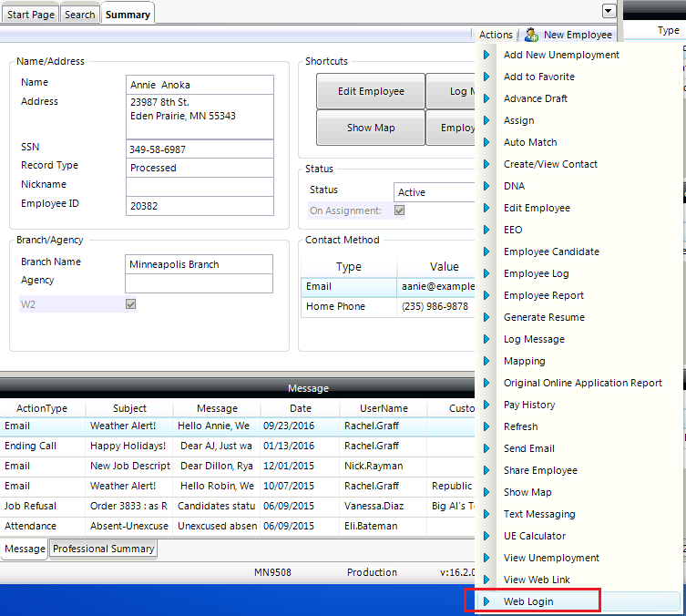Click arrow icon beside Assign
This screenshot has height=616, width=686.
pyautogui.click(x=486, y=120)
